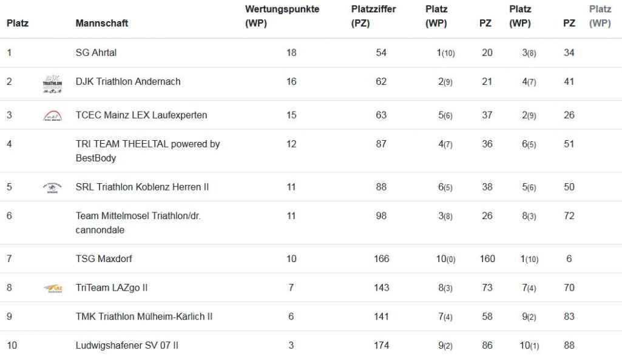Image resolution: width=622 pixels, height=364 pixels.
Task: Click the TriTeam LAZgo II logo
Action: 52,288
